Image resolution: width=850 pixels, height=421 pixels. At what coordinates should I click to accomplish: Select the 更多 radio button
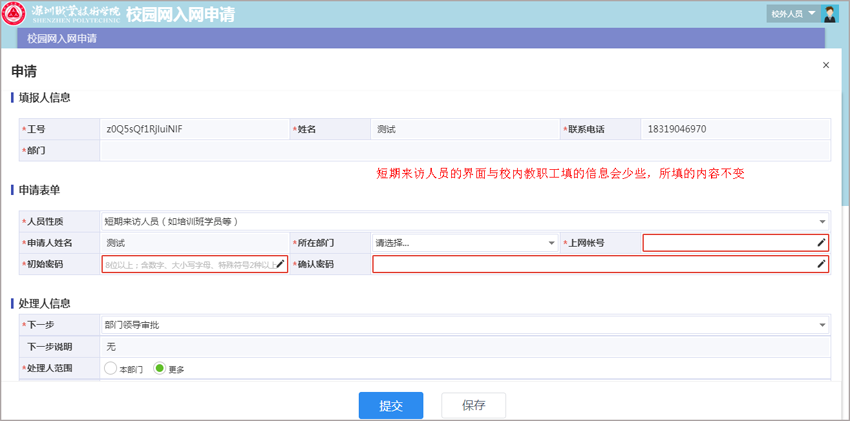159,369
